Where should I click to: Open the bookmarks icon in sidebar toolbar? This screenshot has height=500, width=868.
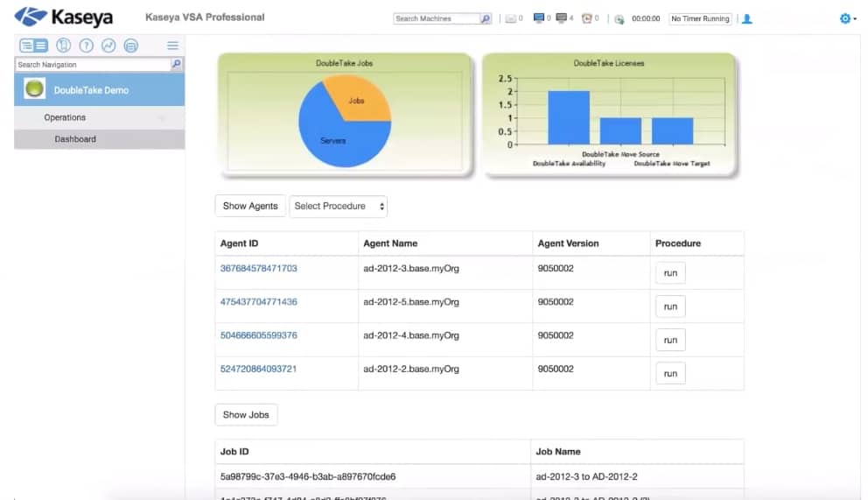63,46
